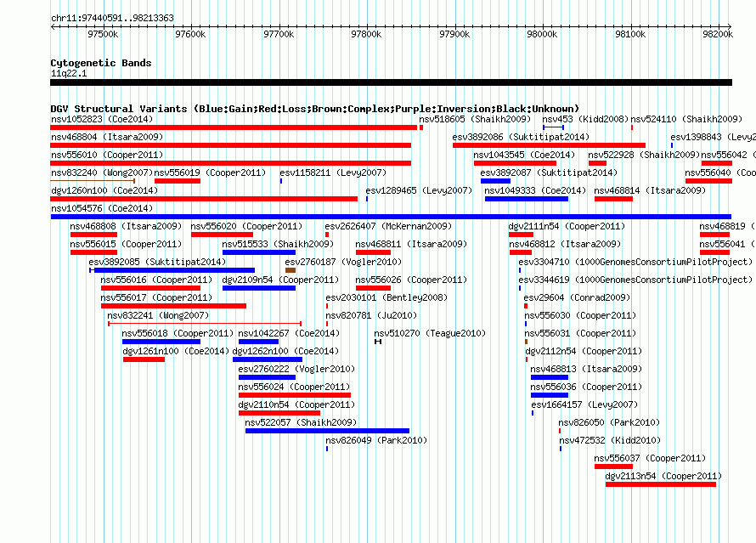Click the 98000k ruler position
The image size is (756, 543).
click(542, 34)
